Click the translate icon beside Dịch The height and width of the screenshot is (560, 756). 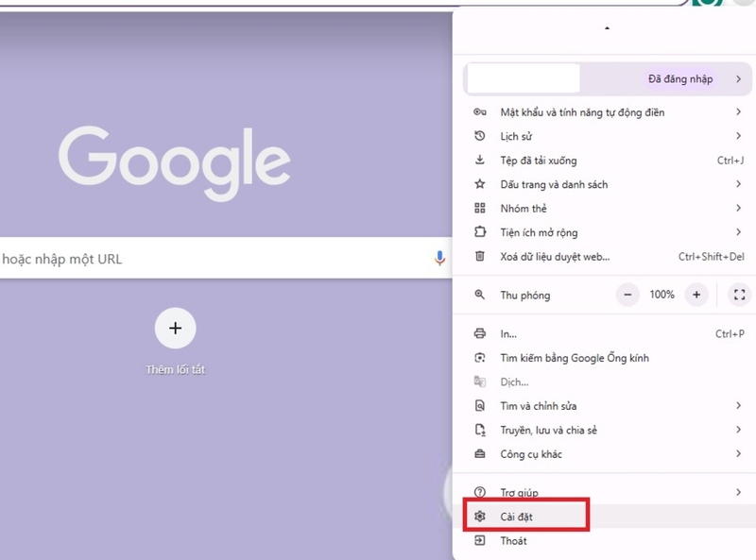point(480,382)
